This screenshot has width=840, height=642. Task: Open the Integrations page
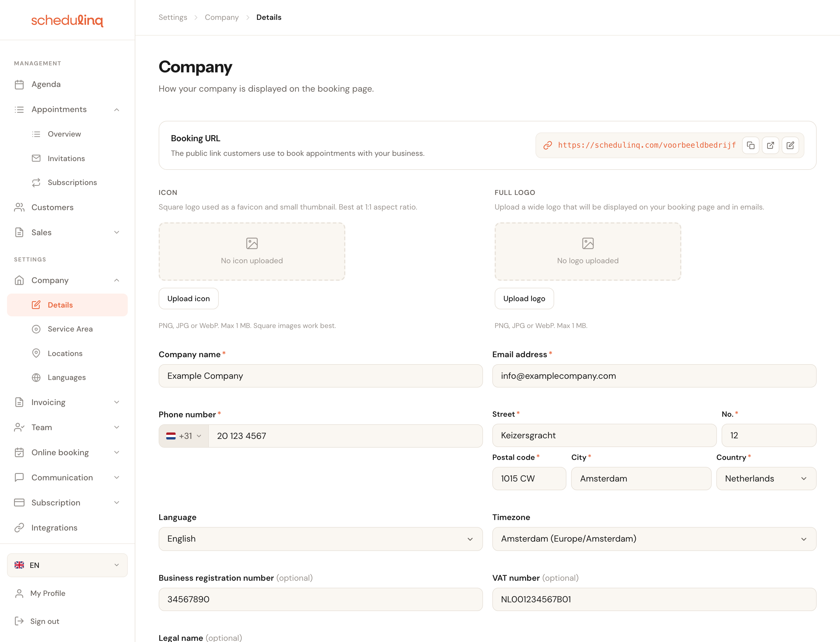[x=67, y=528]
